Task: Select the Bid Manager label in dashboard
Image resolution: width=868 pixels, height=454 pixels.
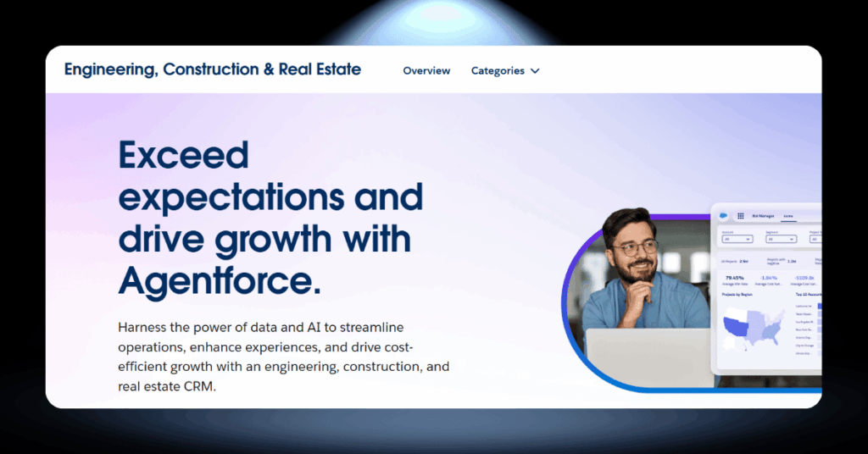Action: coord(763,216)
